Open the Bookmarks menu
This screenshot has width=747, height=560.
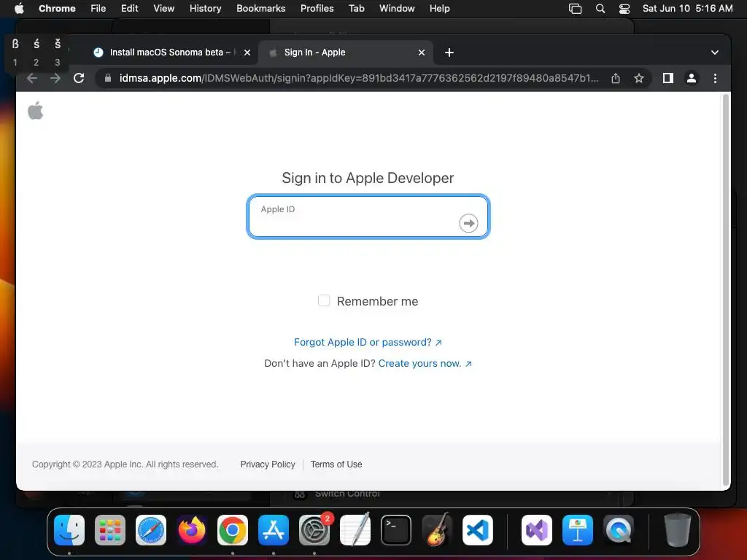pyautogui.click(x=261, y=9)
